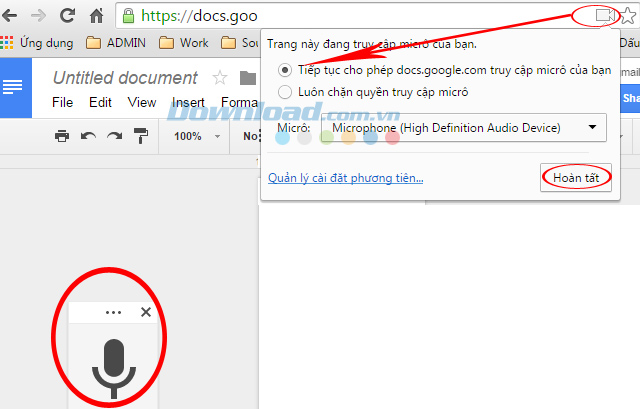Screen dimensions: 640x409
Task: Open the View menu
Action: pos(142,102)
